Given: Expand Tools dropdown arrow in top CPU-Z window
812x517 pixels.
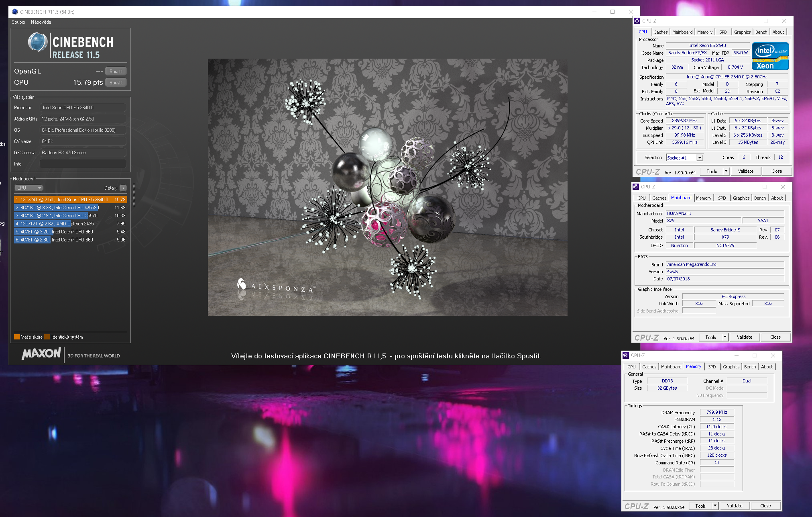Looking at the screenshot, I should coord(726,172).
